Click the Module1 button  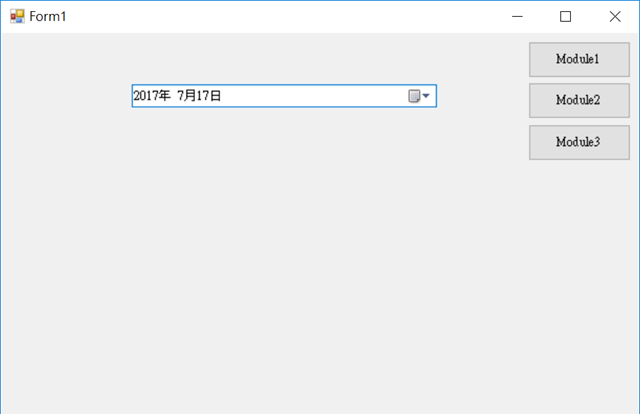pyautogui.click(x=579, y=59)
